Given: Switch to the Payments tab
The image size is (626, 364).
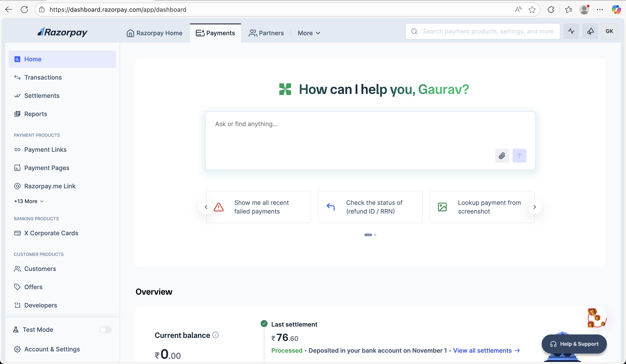Looking at the screenshot, I should tap(215, 33).
